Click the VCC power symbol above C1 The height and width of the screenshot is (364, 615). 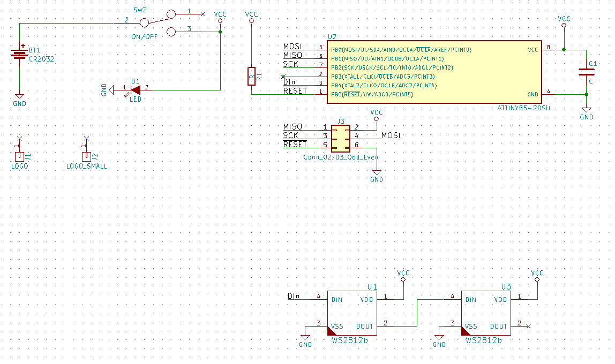(564, 21)
